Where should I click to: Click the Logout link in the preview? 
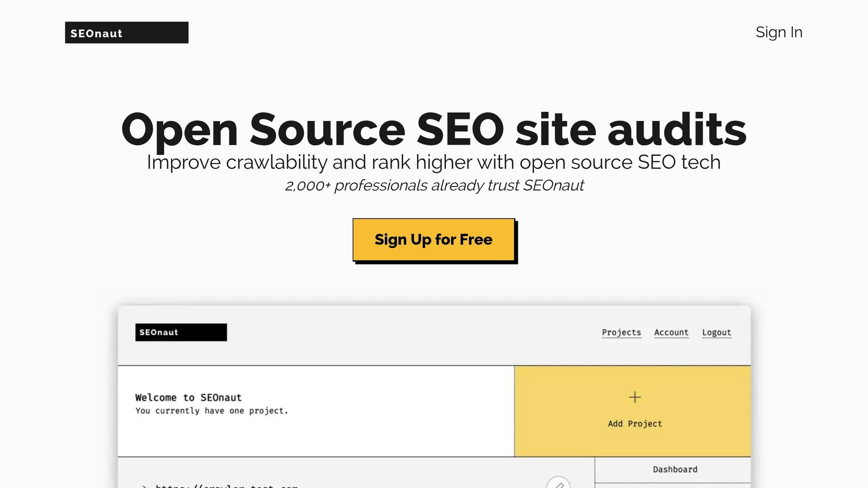pos(716,333)
